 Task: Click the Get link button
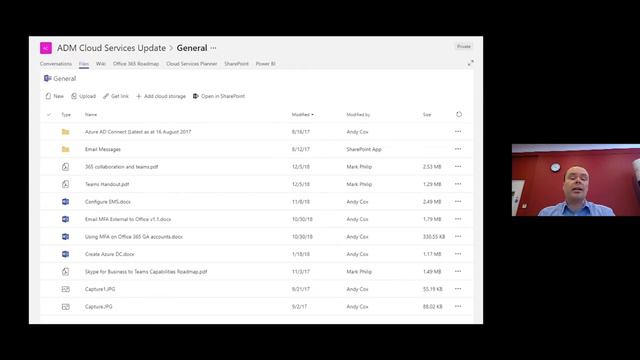(116, 96)
